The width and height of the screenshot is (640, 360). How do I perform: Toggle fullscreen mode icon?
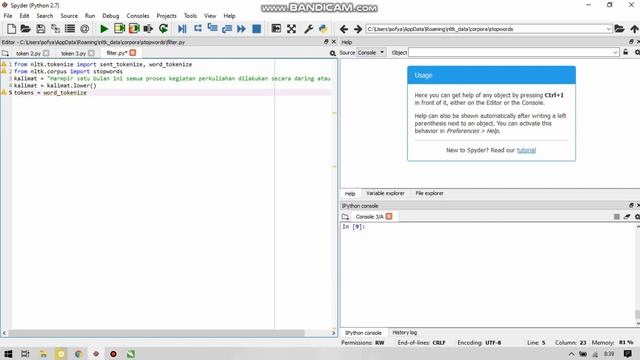click(x=291, y=29)
